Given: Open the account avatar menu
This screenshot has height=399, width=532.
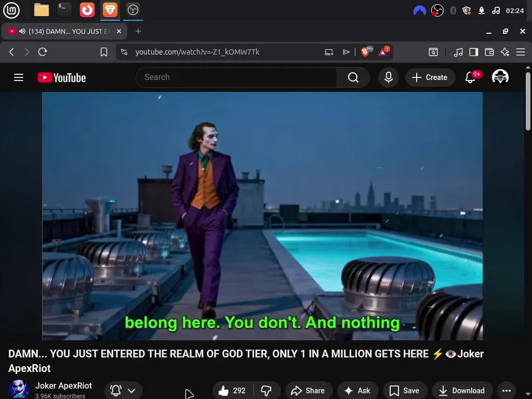Looking at the screenshot, I should (500, 77).
